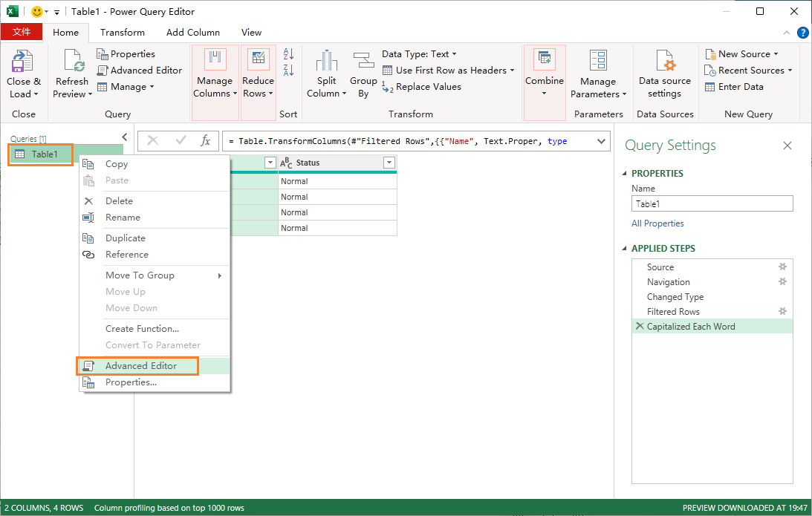Click the Close & Load button
The width and height of the screenshot is (812, 516).
tap(24, 72)
